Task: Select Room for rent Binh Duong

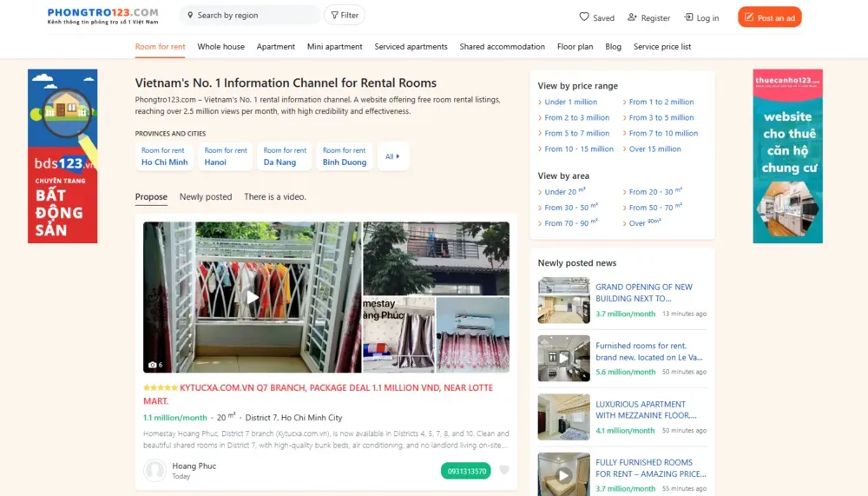Action: click(345, 156)
